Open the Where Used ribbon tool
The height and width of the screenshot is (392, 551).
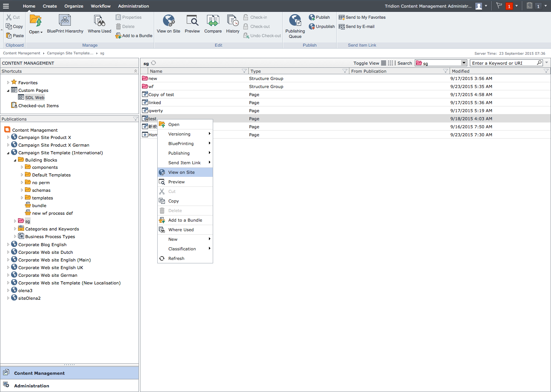[x=99, y=21]
